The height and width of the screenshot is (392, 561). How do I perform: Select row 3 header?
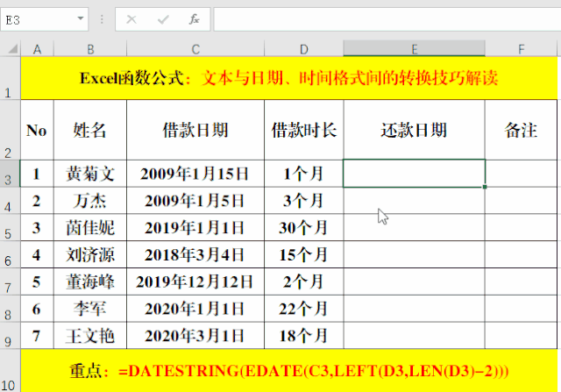pyautogui.click(x=10, y=174)
